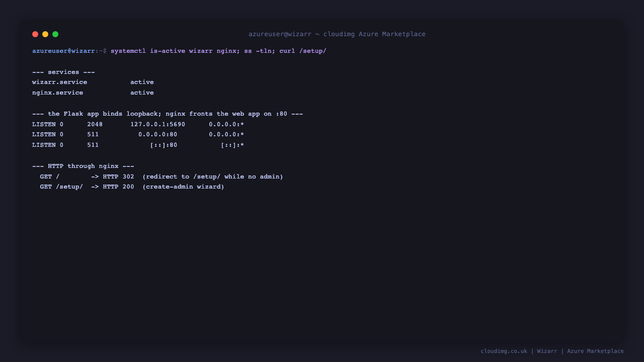Click the wizarr.service row
This screenshot has width=644, height=362.
coord(93,82)
